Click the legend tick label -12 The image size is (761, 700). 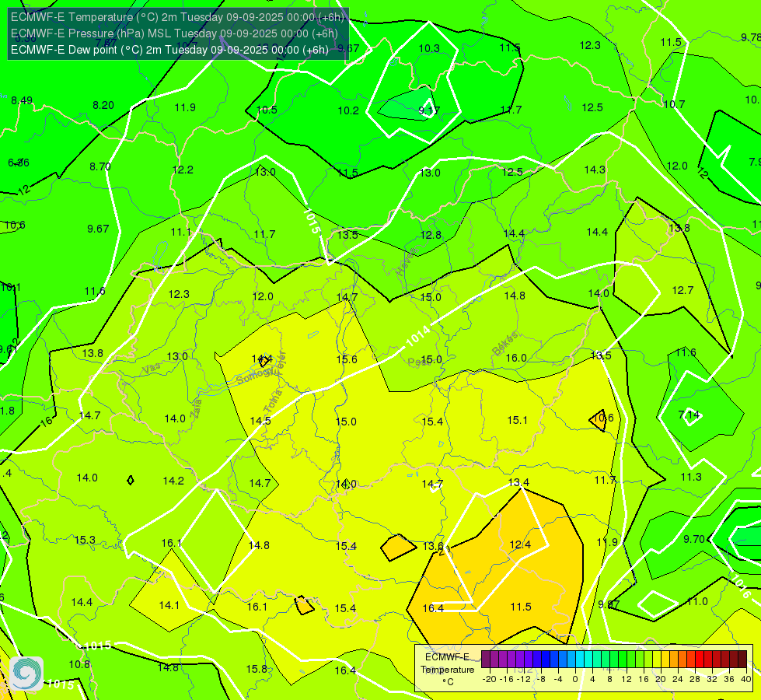click(x=523, y=679)
